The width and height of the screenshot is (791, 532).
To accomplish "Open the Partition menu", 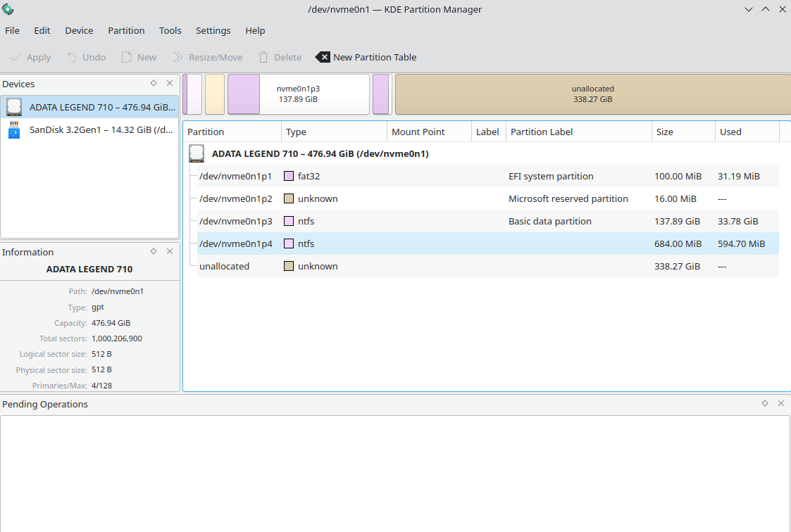I will (126, 31).
